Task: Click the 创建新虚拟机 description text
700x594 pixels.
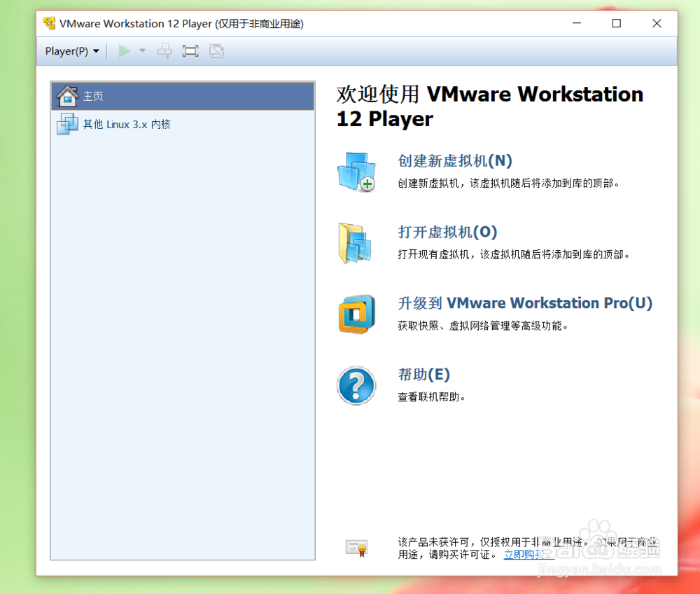Action: pyautogui.click(x=508, y=184)
